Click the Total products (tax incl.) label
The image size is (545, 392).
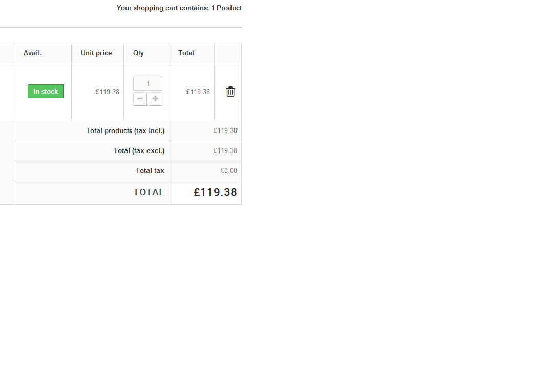point(125,130)
